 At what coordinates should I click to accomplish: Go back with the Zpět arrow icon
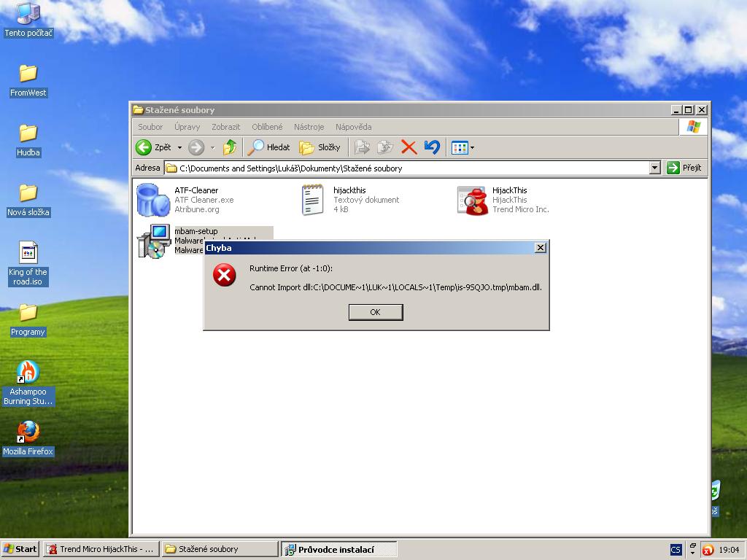pyautogui.click(x=144, y=147)
